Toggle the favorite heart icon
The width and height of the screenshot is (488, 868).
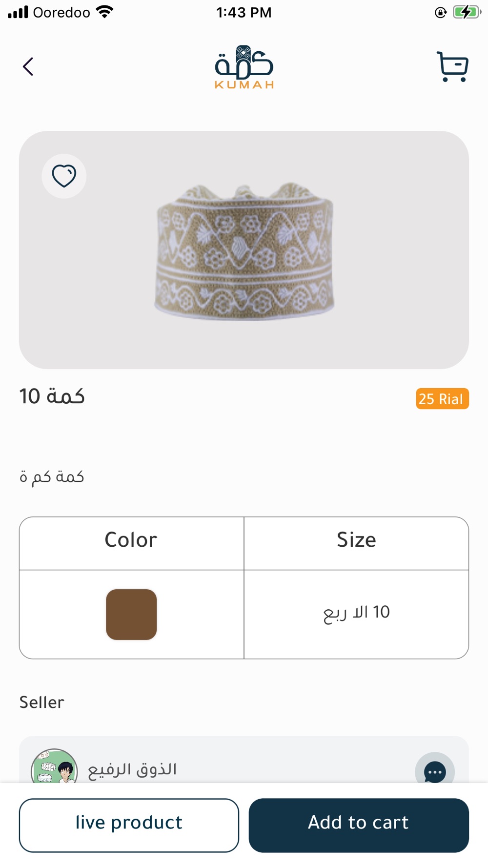64,176
